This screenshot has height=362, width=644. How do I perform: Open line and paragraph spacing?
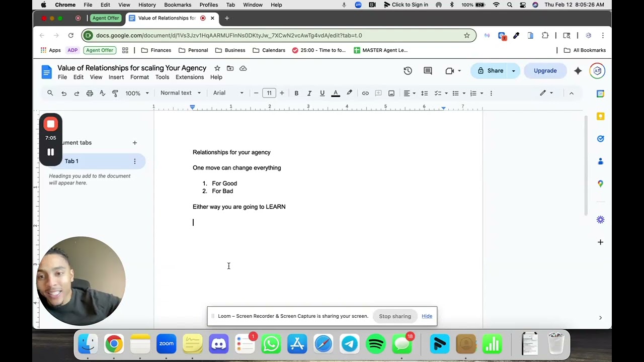[424, 93]
